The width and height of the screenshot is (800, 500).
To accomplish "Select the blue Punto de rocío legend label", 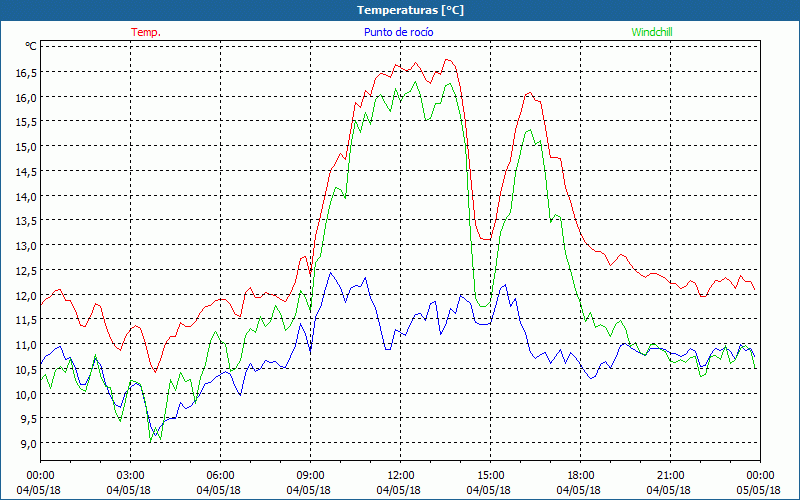I will 398,32.
